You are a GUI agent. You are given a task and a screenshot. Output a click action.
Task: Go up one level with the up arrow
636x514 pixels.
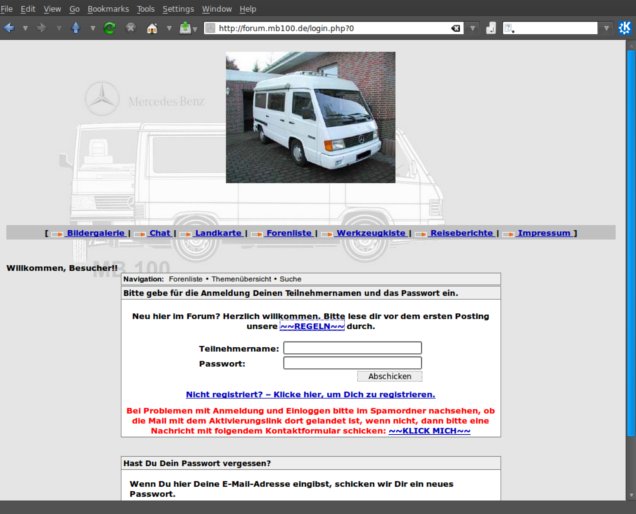(x=75, y=28)
